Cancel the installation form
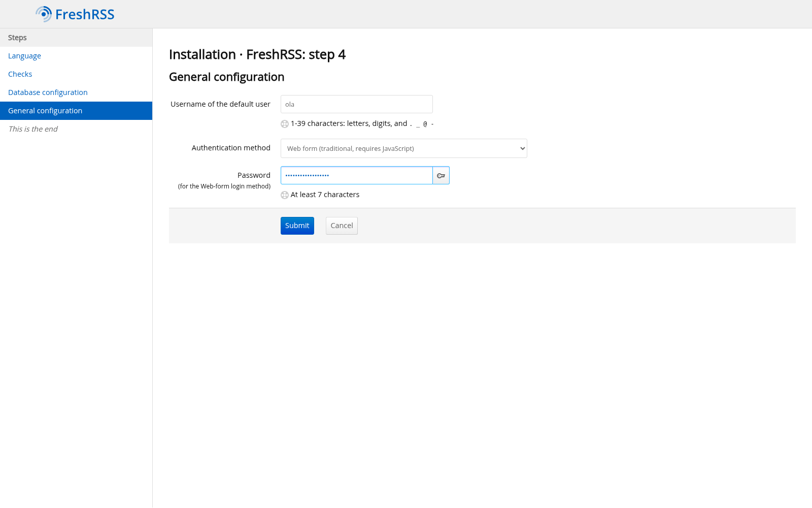This screenshot has width=812, height=508. pos(342,226)
